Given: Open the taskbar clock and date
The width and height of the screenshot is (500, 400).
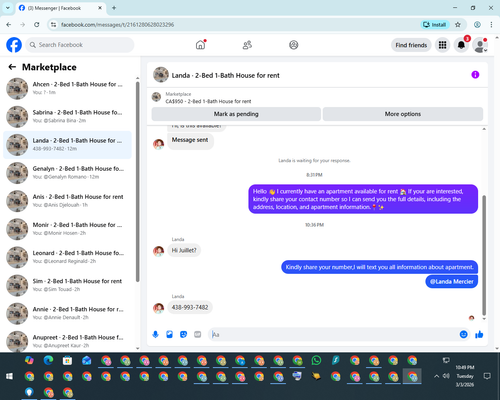Looking at the screenshot, I should click(465, 376).
